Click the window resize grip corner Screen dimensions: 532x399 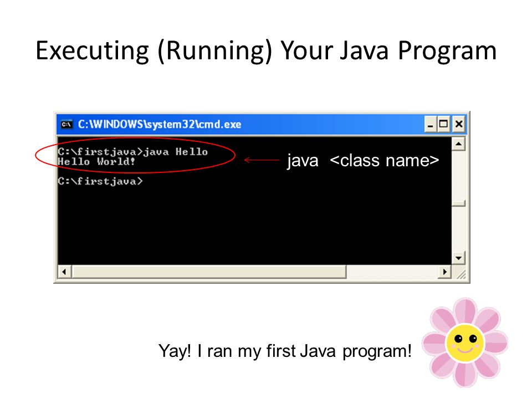click(461, 273)
